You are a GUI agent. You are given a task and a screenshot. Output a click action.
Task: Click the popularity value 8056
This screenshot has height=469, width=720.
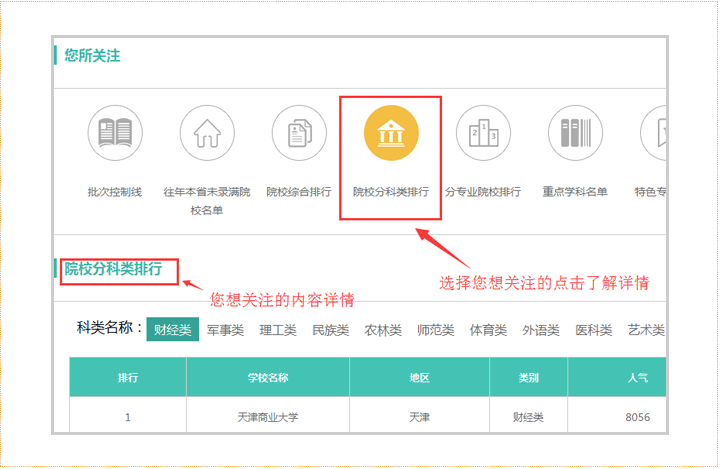(x=638, y=417)
